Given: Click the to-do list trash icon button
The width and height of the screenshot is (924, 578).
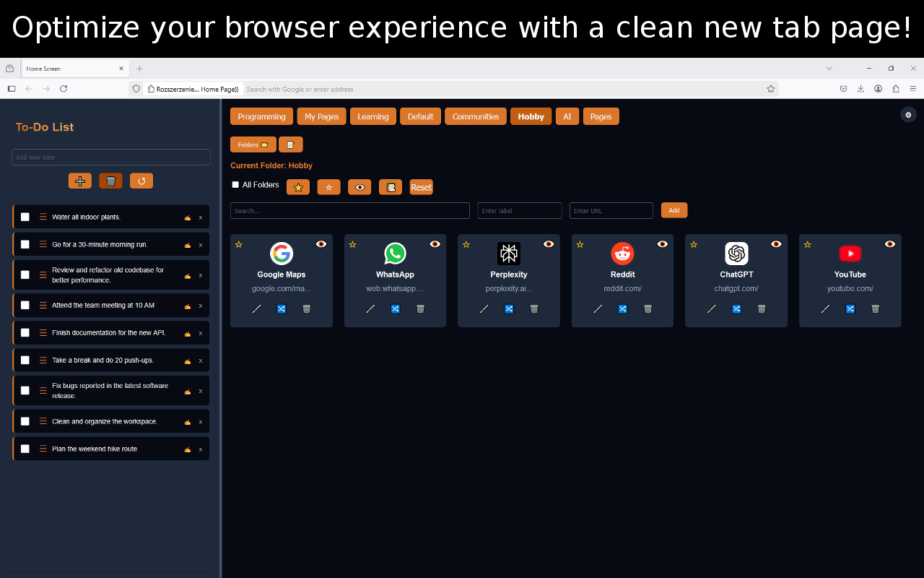Looking at the screenshot, I should click(110, 181).
